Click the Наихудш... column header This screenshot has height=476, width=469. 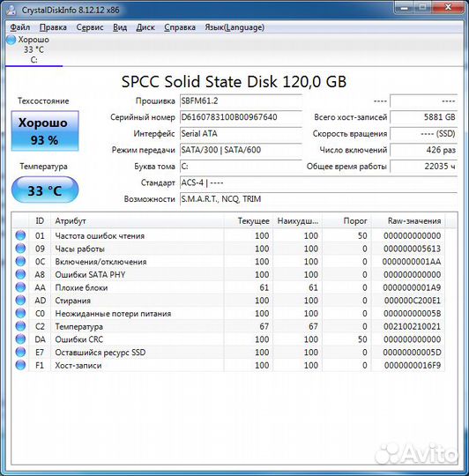point(297,221)
